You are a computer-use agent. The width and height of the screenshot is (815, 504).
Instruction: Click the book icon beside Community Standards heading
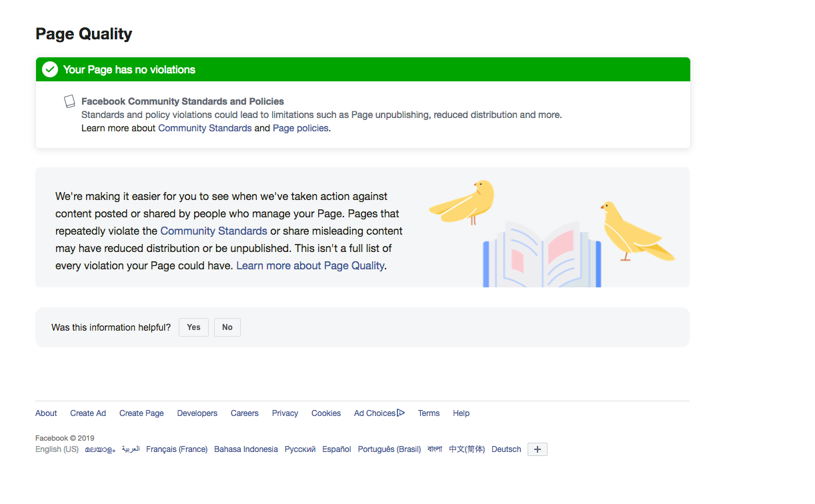69,101
